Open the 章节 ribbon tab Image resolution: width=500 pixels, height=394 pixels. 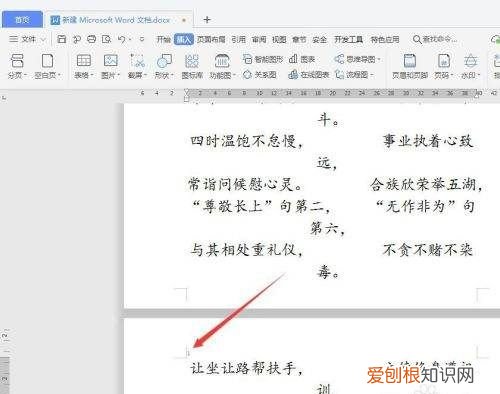pos(299,40)
